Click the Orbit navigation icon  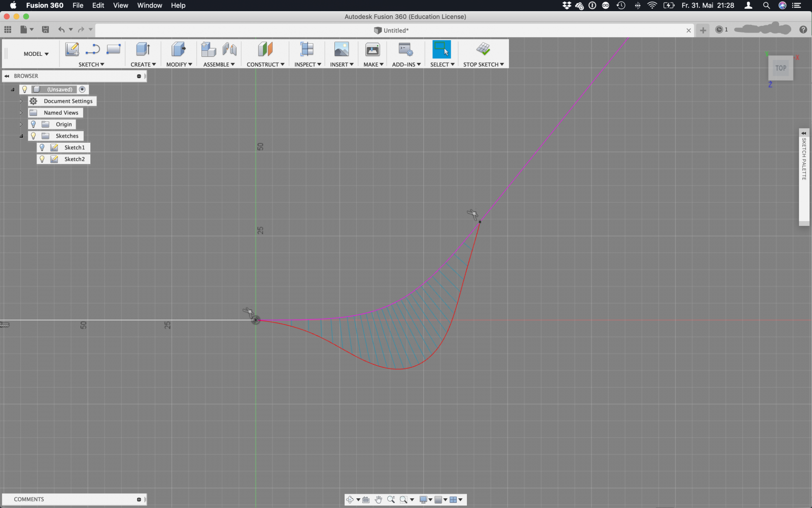(x=350, y=499)
